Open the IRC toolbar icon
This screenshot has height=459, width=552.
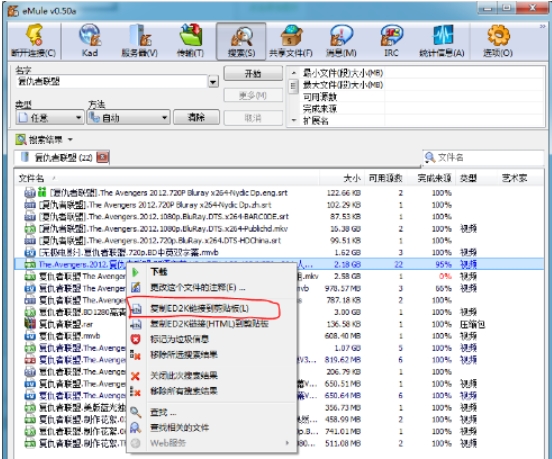point(391,41)
